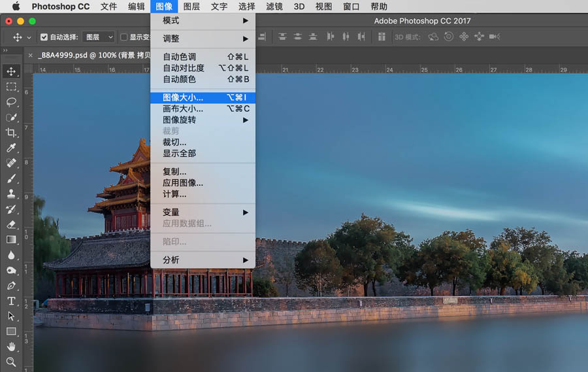Select the Hand tool

[11, 347]
